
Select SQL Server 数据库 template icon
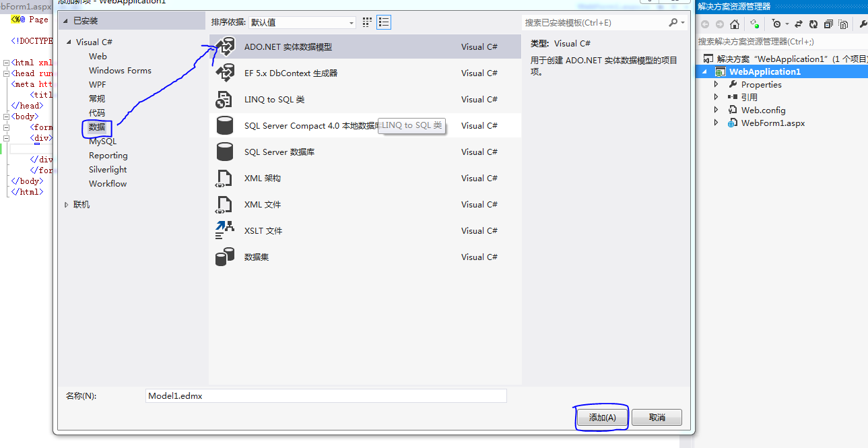[x=224, y=152]
